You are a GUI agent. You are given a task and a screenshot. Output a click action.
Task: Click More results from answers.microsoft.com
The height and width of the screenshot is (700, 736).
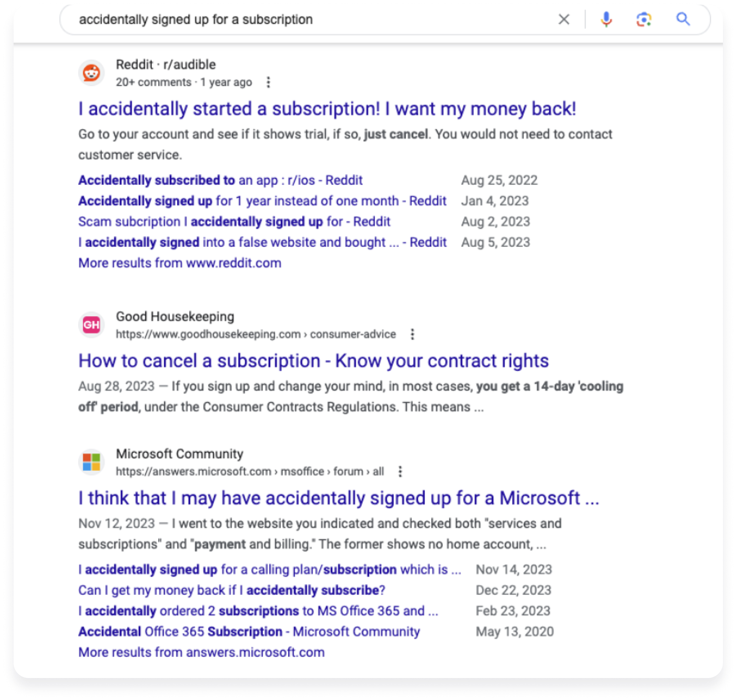(201, 652)
